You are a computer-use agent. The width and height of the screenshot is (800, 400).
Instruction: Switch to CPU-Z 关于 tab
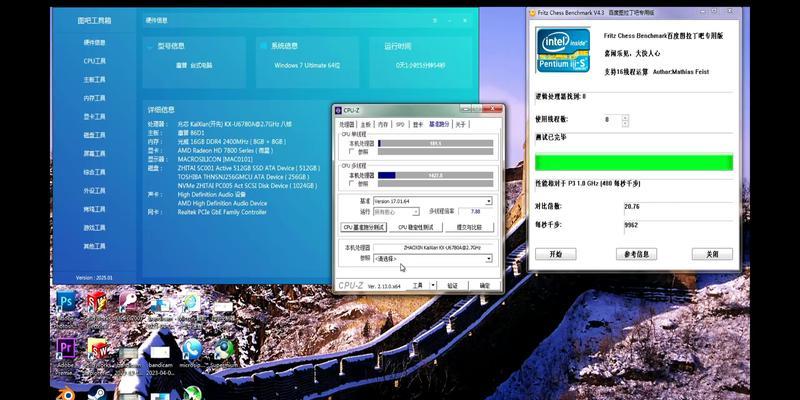[460, 124]
